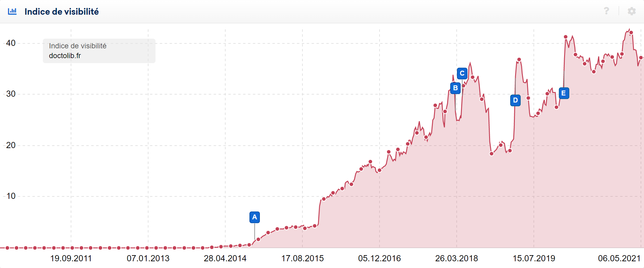Viewport: 644px width, 268px height.
Task: Click the y-axis value 40
Action: tap(11, 43)
